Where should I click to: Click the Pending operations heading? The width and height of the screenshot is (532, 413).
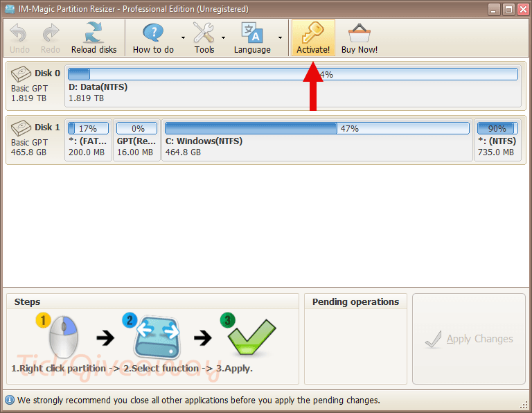[355, 301]
